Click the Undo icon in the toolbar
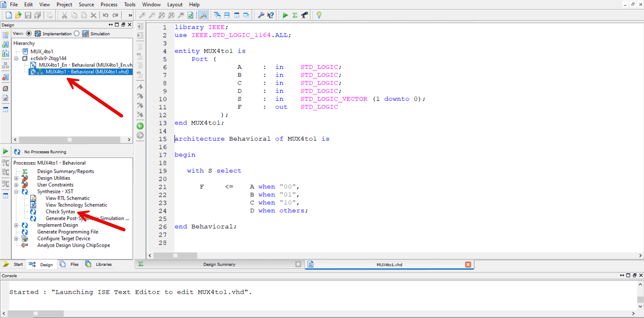Viewport: 644px width, 318px height. click(106, 15)
